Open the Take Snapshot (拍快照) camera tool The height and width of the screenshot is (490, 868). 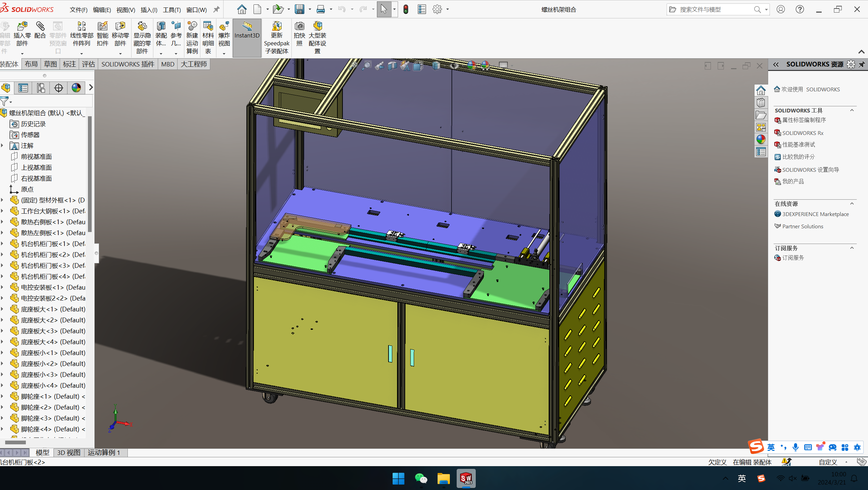[x=299, y=27]
